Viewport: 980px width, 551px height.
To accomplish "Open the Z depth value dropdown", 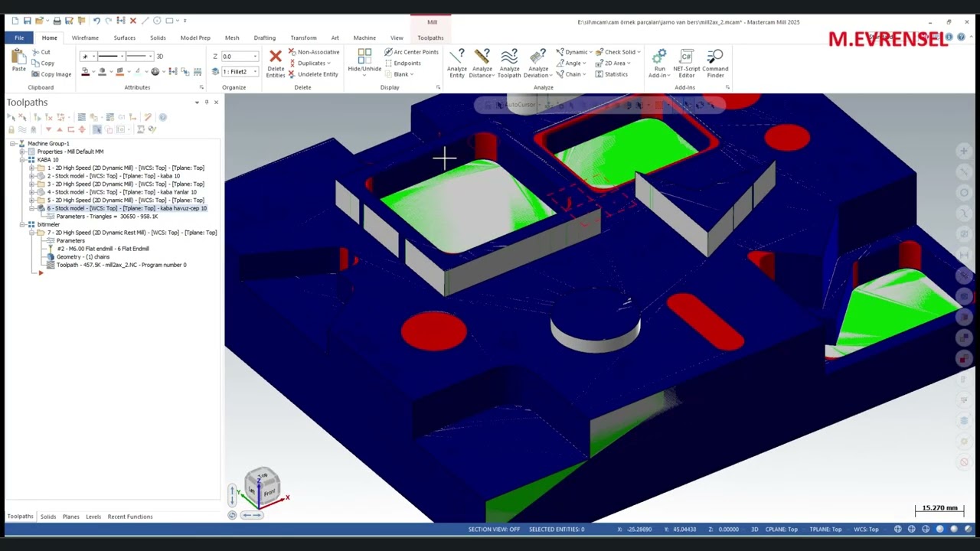I will pyautogui.click(x=255, y=56).
